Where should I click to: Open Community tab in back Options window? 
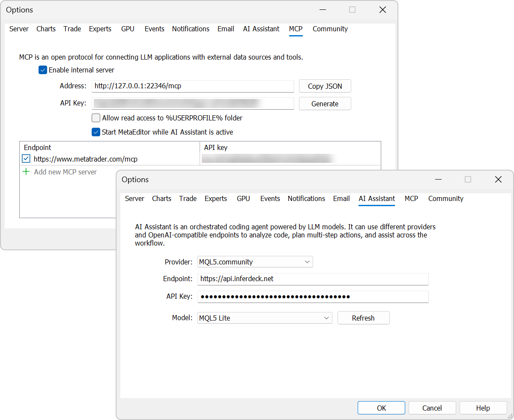(x=330, y=29)
